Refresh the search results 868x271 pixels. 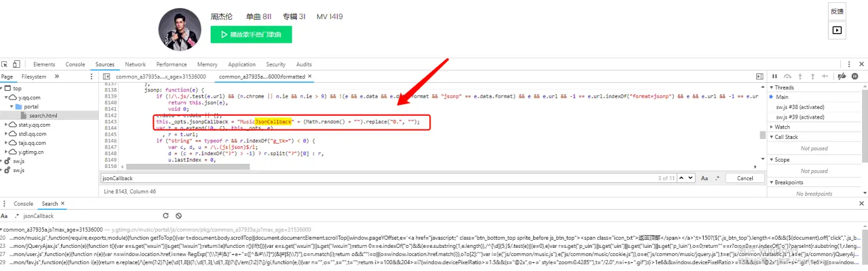coord(165,216)
